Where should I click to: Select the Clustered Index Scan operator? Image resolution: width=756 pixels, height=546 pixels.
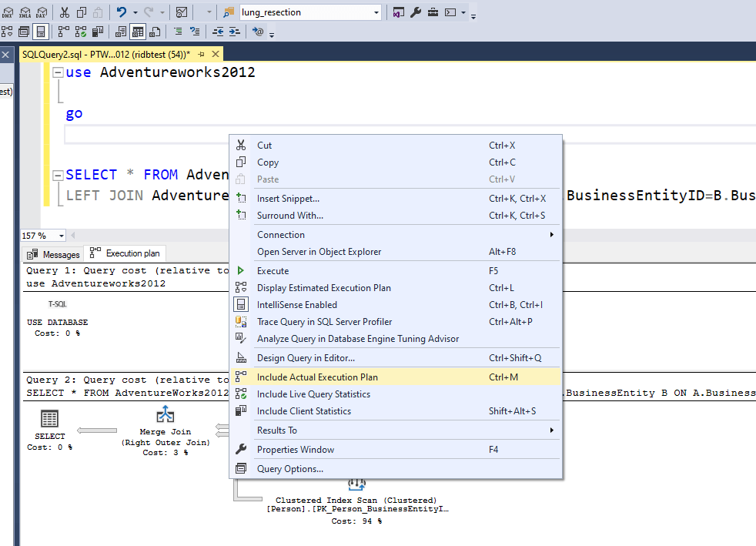click(356, 500)
